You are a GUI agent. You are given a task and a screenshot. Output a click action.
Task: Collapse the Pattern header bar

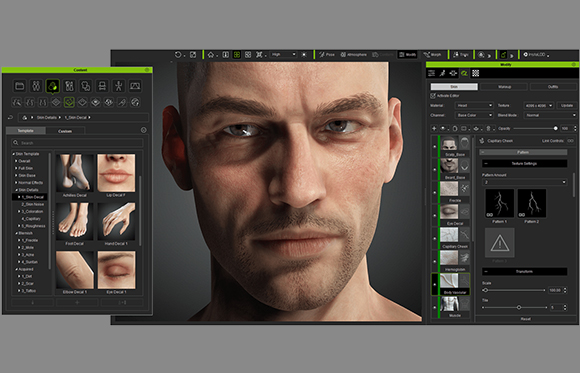tap(523, 152)
